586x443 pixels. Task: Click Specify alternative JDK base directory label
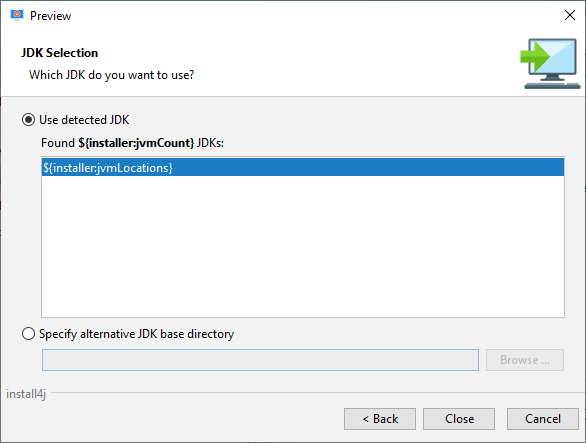[x=136, y=334]
